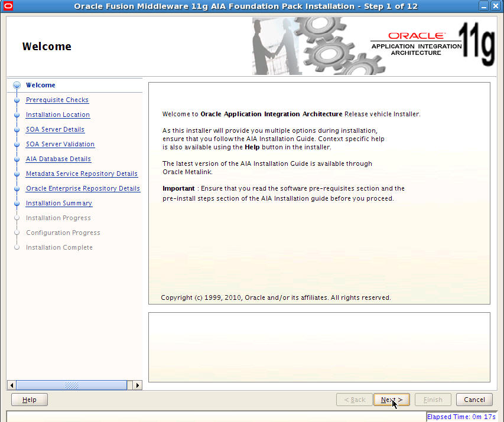The width and height of the screenshot is (504, 422).
Task: Click the Configuration Progress step bullet
Action: click(x=17, y=233)
